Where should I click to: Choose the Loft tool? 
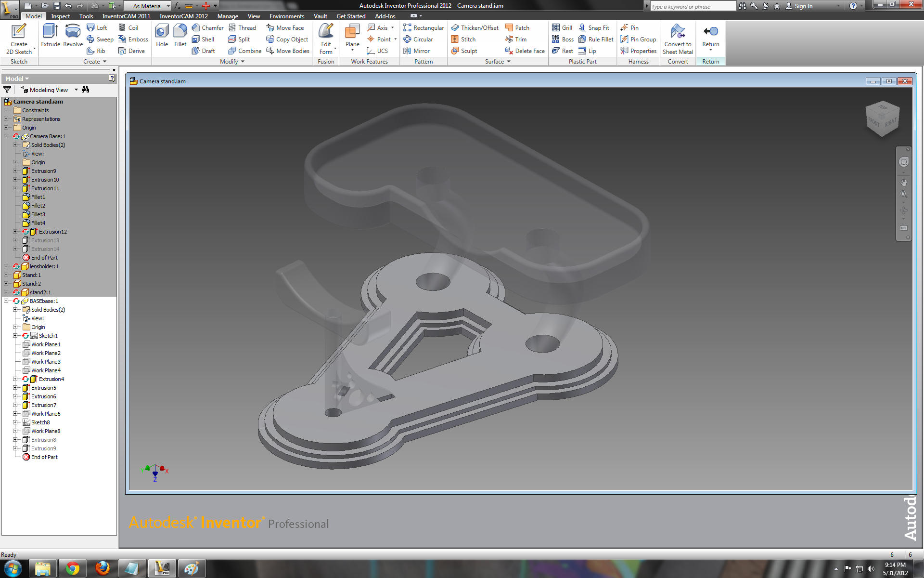pos(97,28)
